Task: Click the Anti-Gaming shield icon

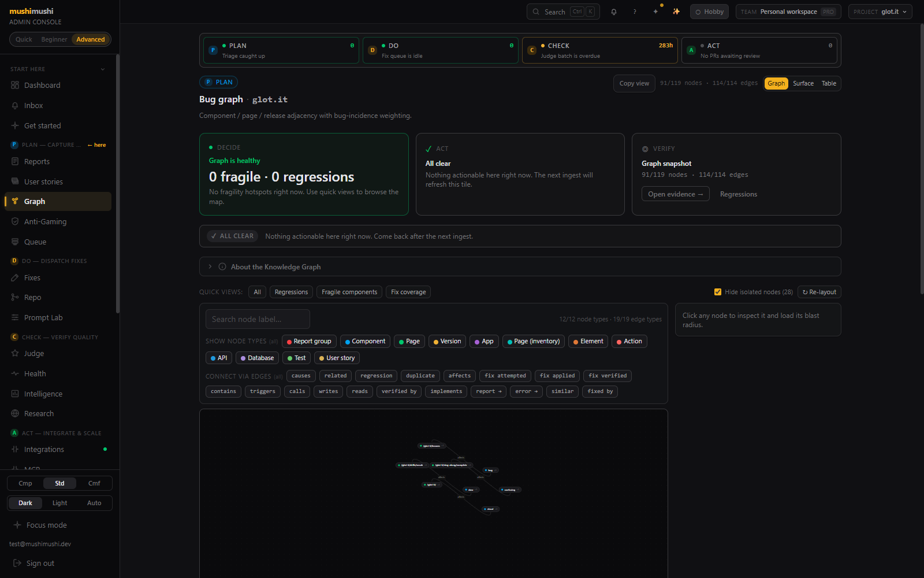Action: [15, 221]
